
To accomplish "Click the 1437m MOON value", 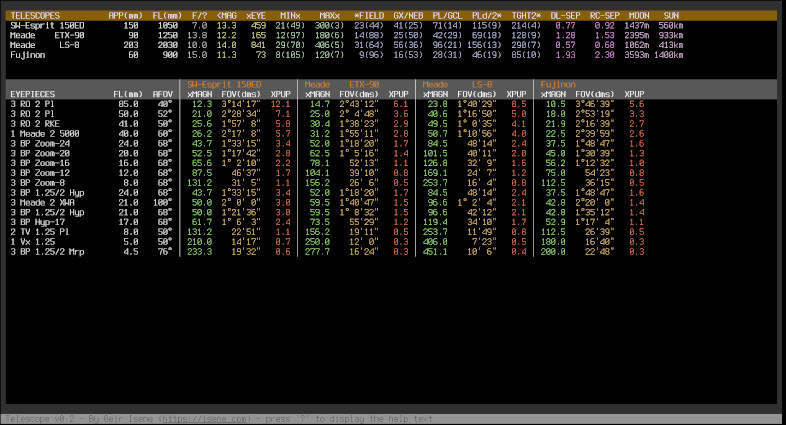I will [x=637, y=26].
